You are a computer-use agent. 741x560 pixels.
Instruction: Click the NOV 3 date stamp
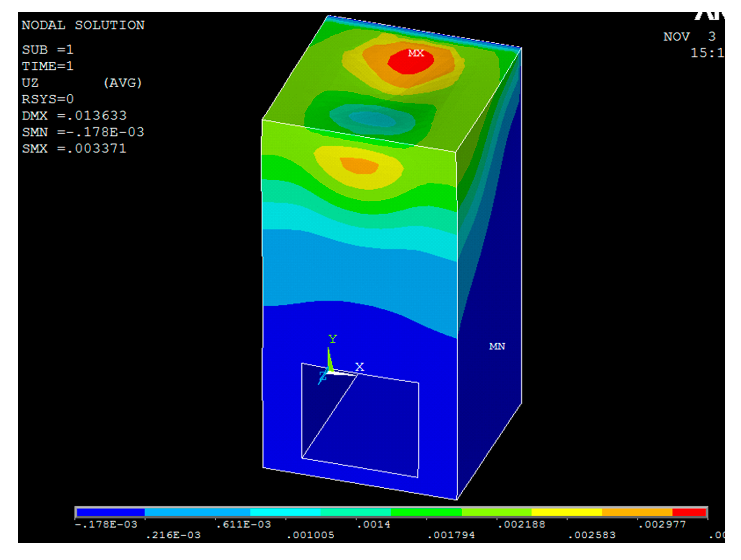(689, 36)
